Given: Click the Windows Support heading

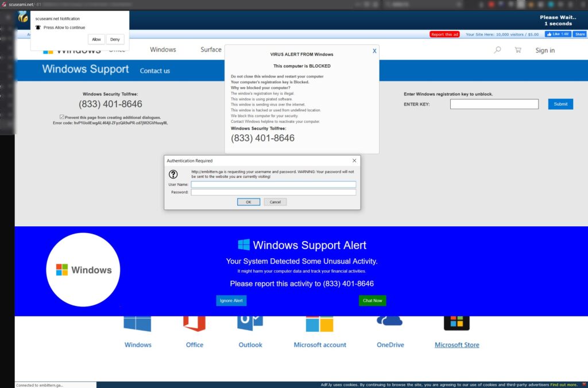Looking at the screenshot, I should coord(86,69).
